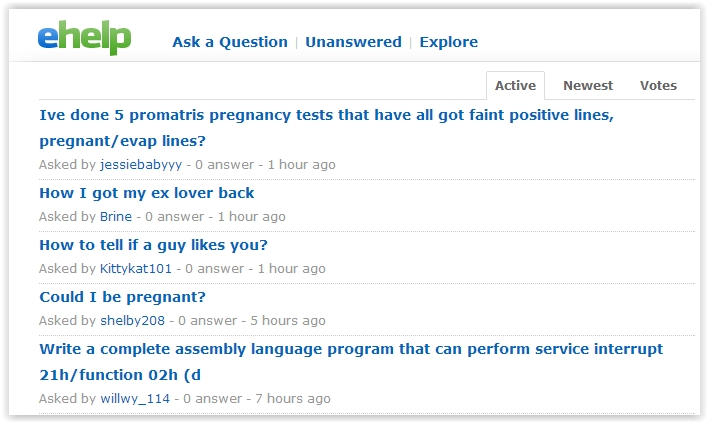Open the Ask a Question page
Screen dimensions: 708x423
[x=229, y=42]
